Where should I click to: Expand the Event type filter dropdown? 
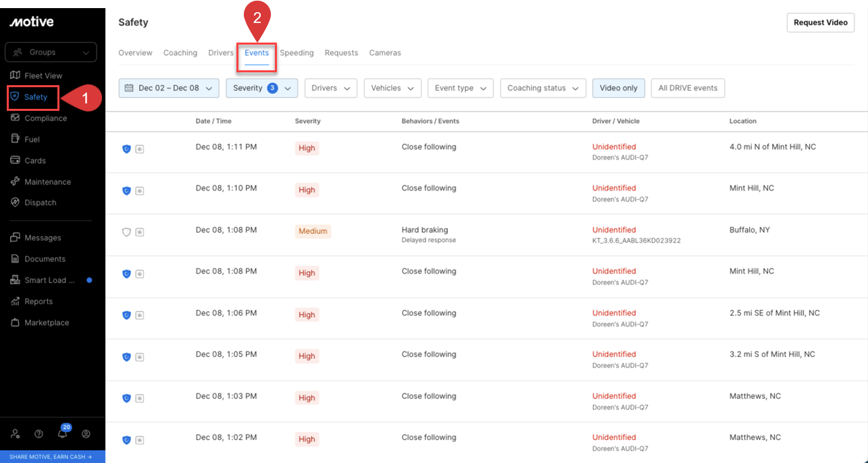pyautogui.click(x=460, y=88)
